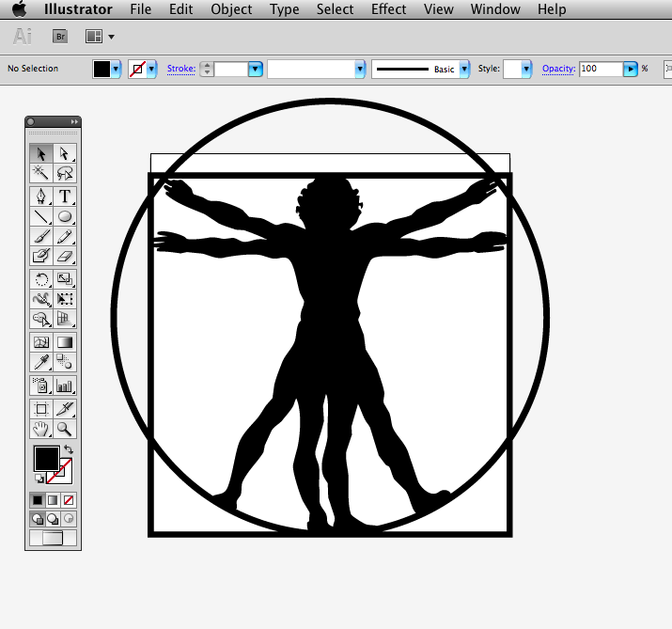Open the Opacity panel link
This screenshot has width=672, height=629.
coord(558,69)
